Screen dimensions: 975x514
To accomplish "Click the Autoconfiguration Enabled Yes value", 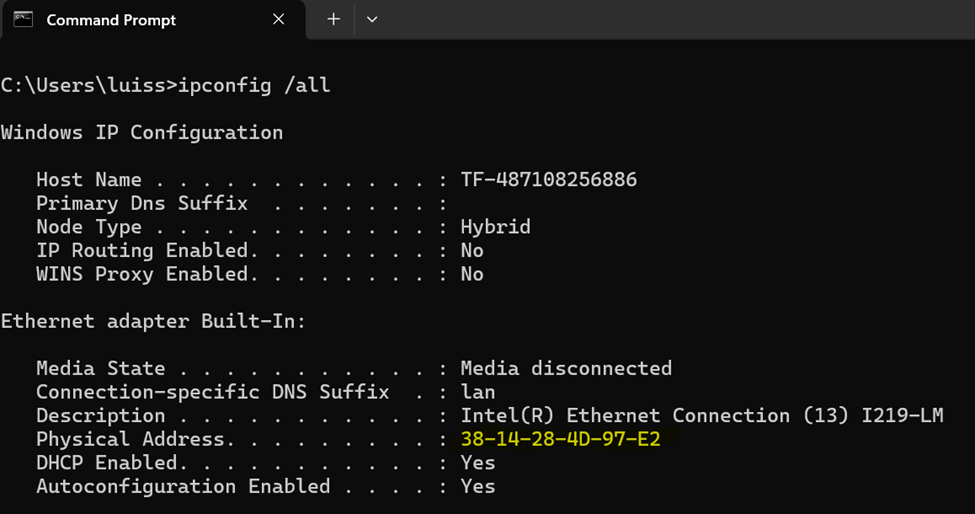I will [x=478, y=487].
